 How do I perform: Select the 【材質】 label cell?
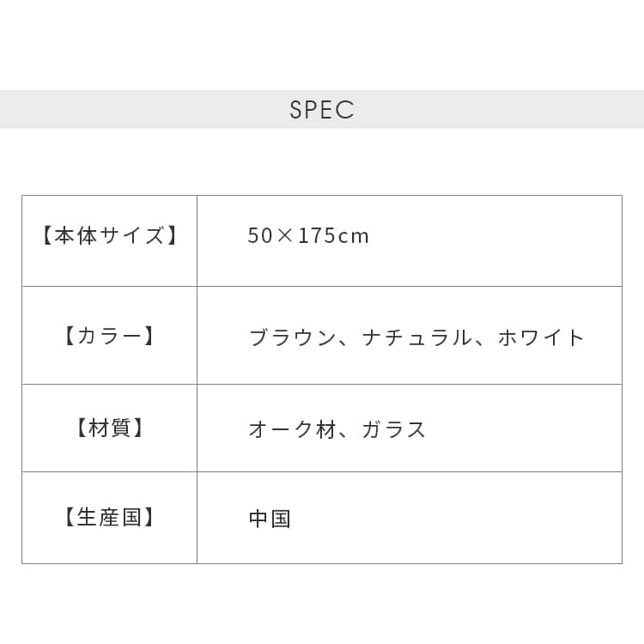[x=109, y=428]
